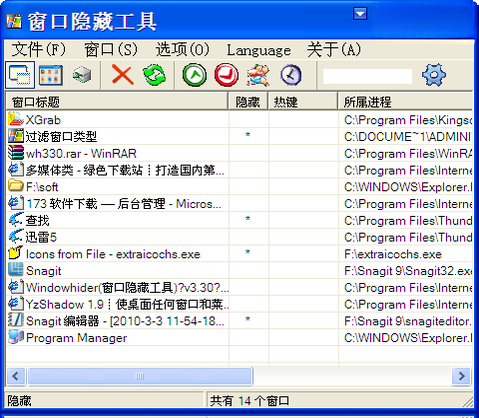Click the F:\extraicochs.exe process path

393,254
